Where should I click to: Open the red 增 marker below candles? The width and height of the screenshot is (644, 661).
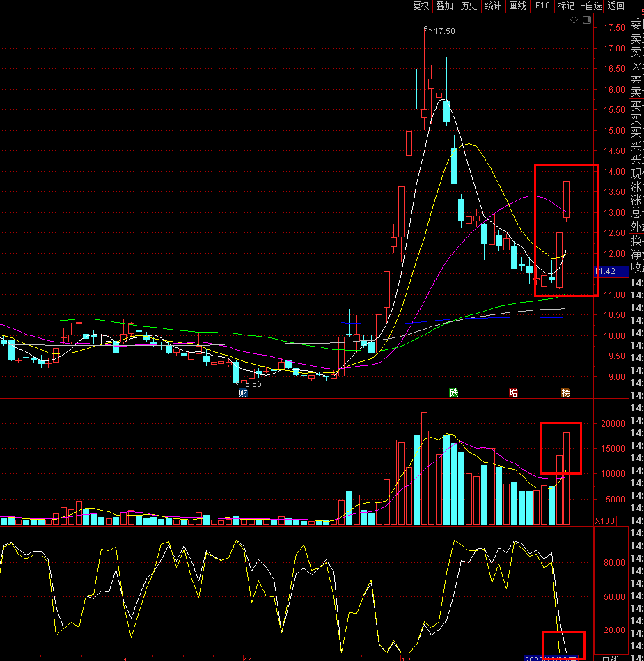click(x=513, y=393)
